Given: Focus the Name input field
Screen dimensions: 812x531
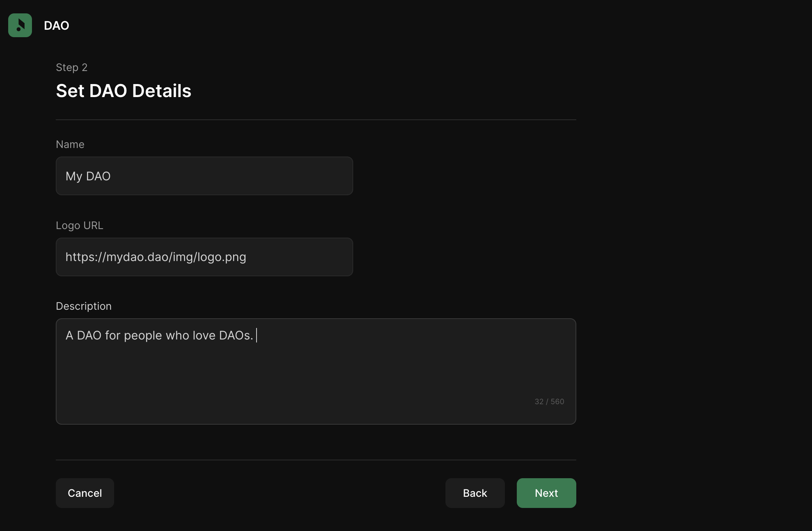Looking at the screenshot, I should click(204, 176).
